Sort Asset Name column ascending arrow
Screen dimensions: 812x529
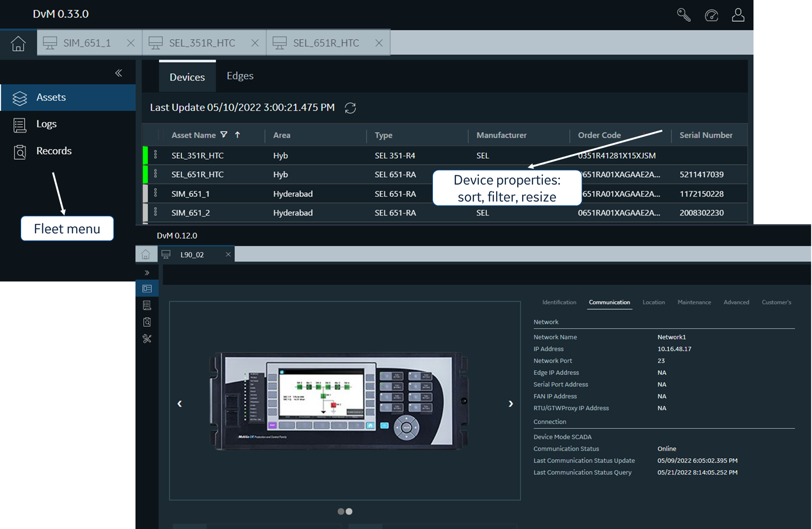pyautogui.click(x=238, y=135)
